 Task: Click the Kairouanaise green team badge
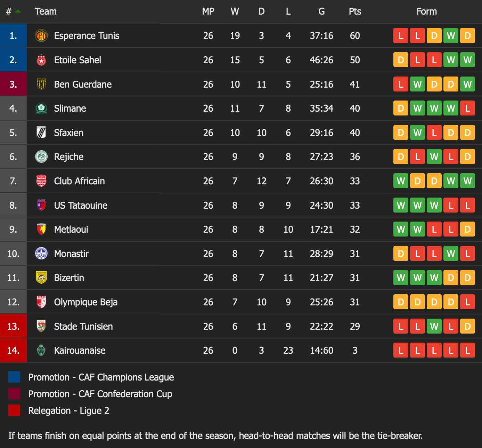pyautogui.click(x=41, y=350)
